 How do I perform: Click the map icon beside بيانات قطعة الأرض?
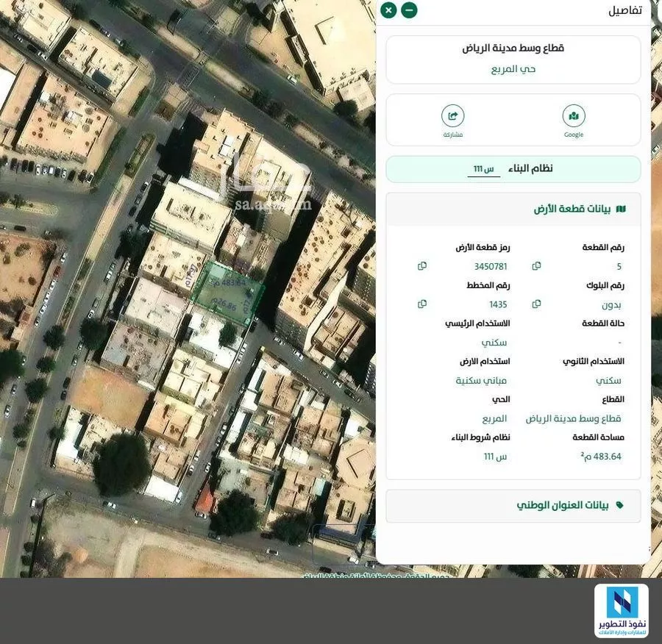tap(621, 210)
